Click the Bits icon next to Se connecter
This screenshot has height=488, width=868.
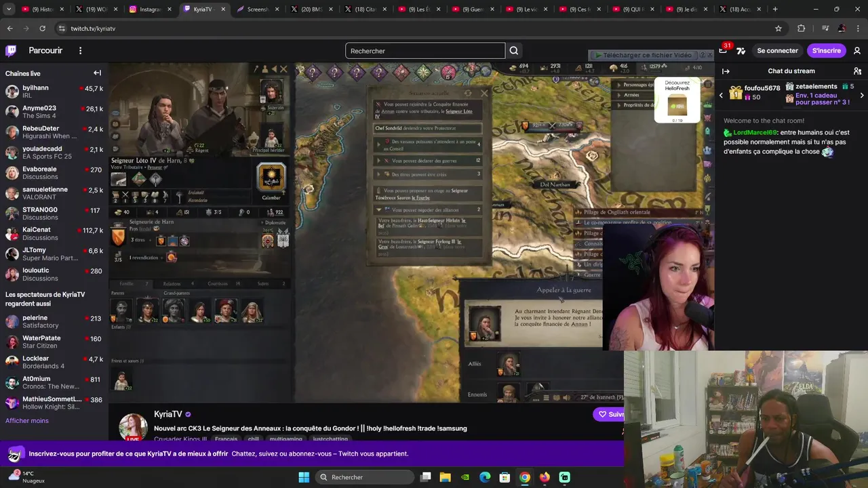pyautogui.click(x=741, y=51)
